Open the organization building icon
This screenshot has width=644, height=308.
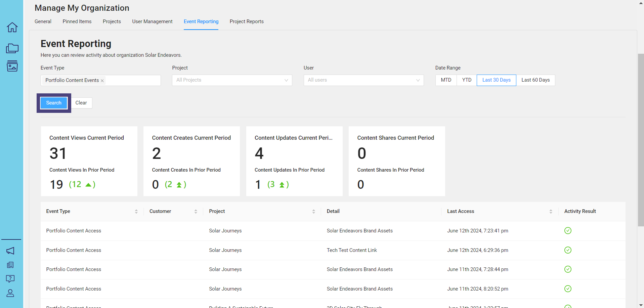10,265
